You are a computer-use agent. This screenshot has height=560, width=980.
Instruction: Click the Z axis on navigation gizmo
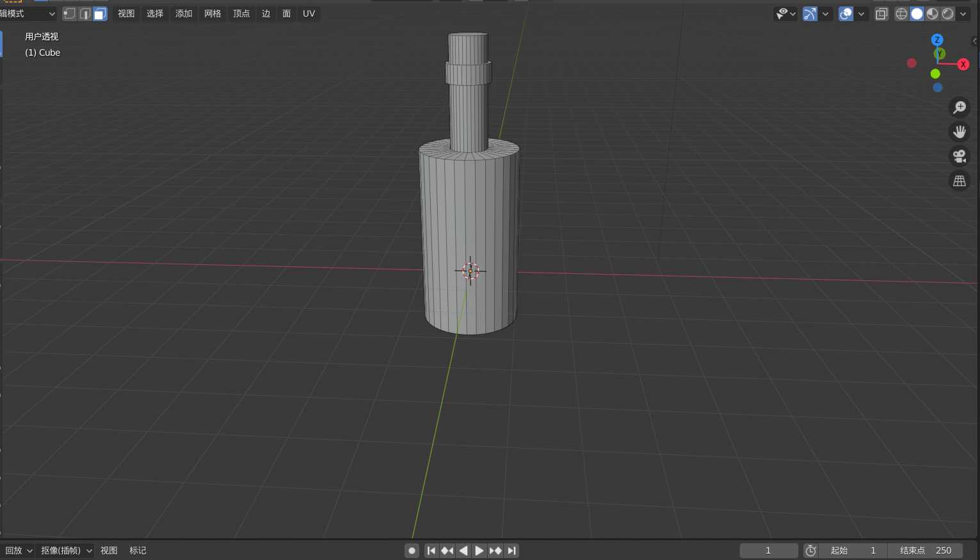click(937, 40)
